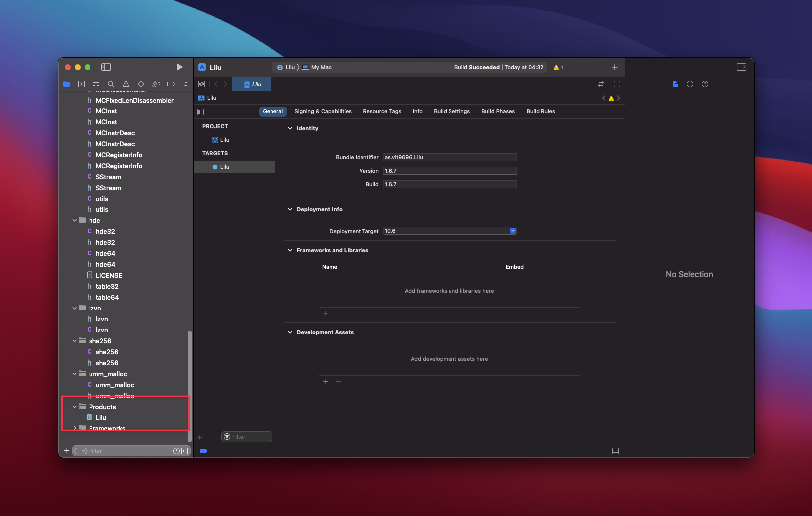Collapse the umm_malloc folder
The image size is (812, 516).
point(75,374)
